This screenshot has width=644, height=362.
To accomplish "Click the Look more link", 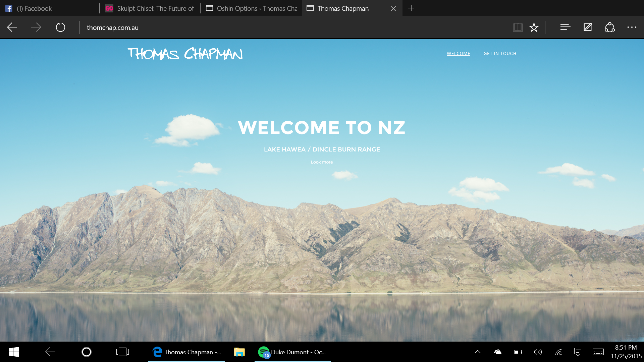I will click(322, 162).
